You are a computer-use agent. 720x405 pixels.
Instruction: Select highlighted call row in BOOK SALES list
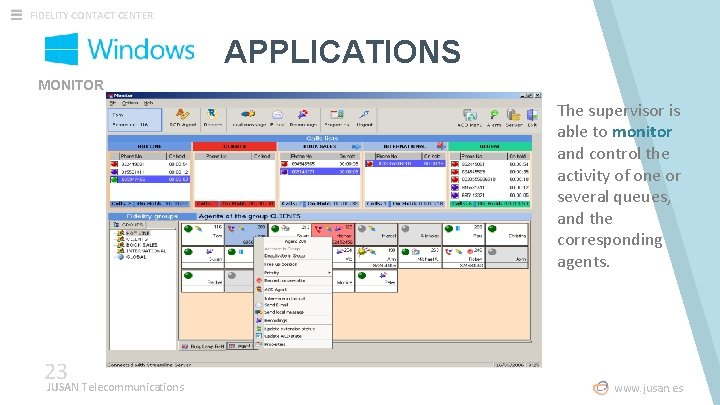(320, 172)
